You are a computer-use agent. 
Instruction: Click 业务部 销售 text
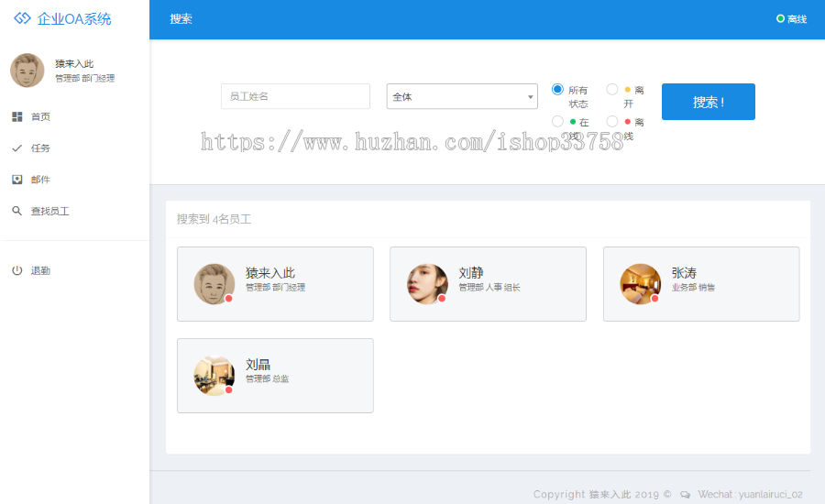[693, 287]
